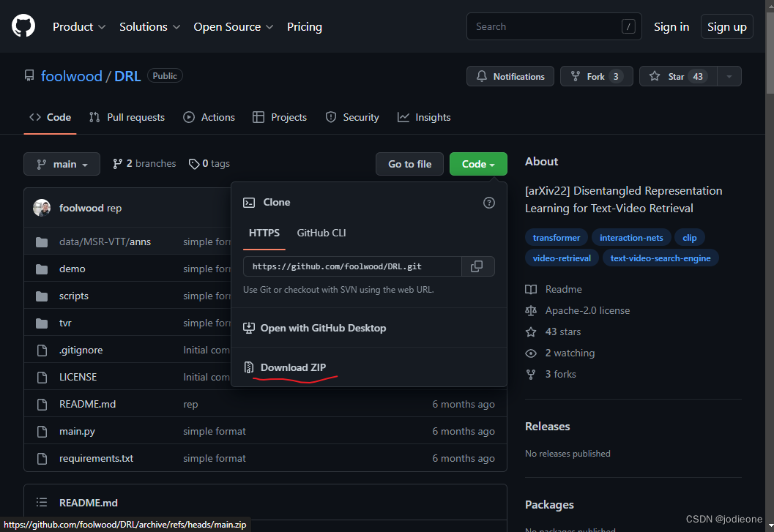Screen dimensions: 774x532
Task: Click the scripts folder icon
Action: pos(42,296)
